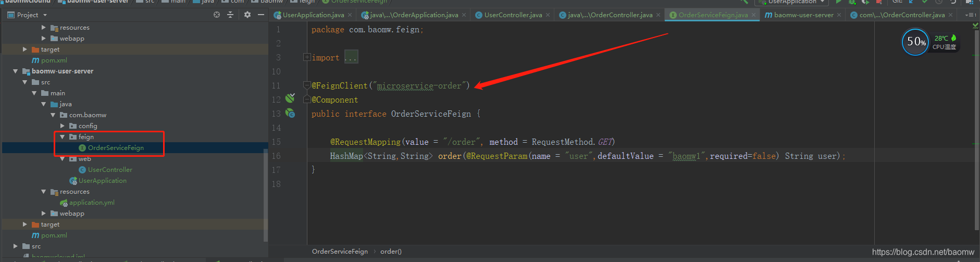This screenshot has width=980, height=262.
Task: Expand the config package
Action: point(63,126)
